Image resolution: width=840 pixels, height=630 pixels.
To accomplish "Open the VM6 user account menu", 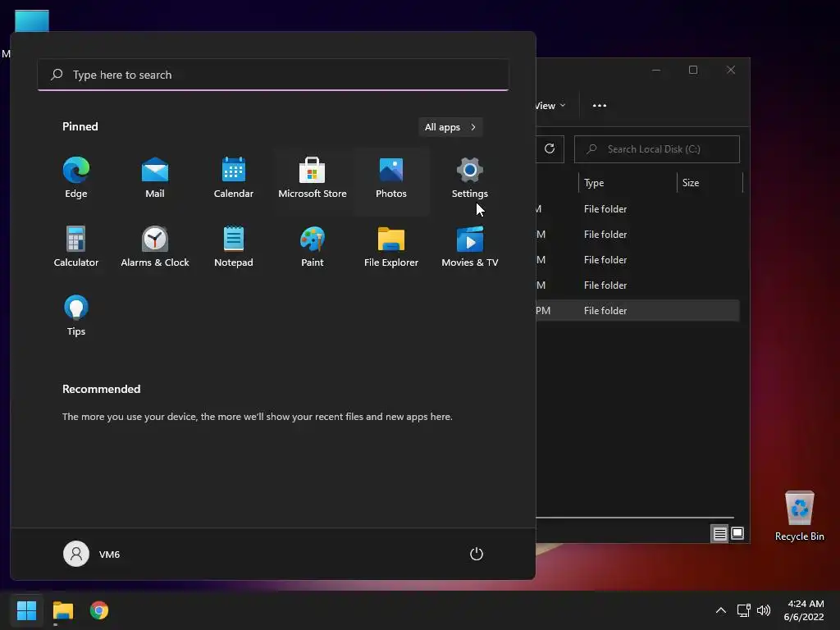I will 92,554.
